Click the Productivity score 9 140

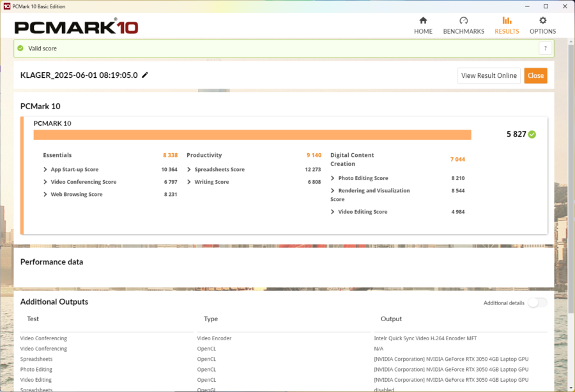coord(314,155)
